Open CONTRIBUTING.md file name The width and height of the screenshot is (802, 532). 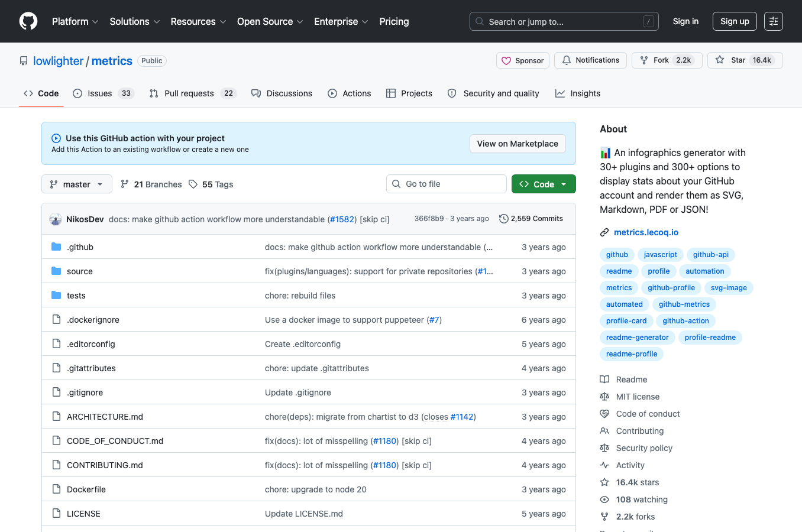click(x=105, y=465)
